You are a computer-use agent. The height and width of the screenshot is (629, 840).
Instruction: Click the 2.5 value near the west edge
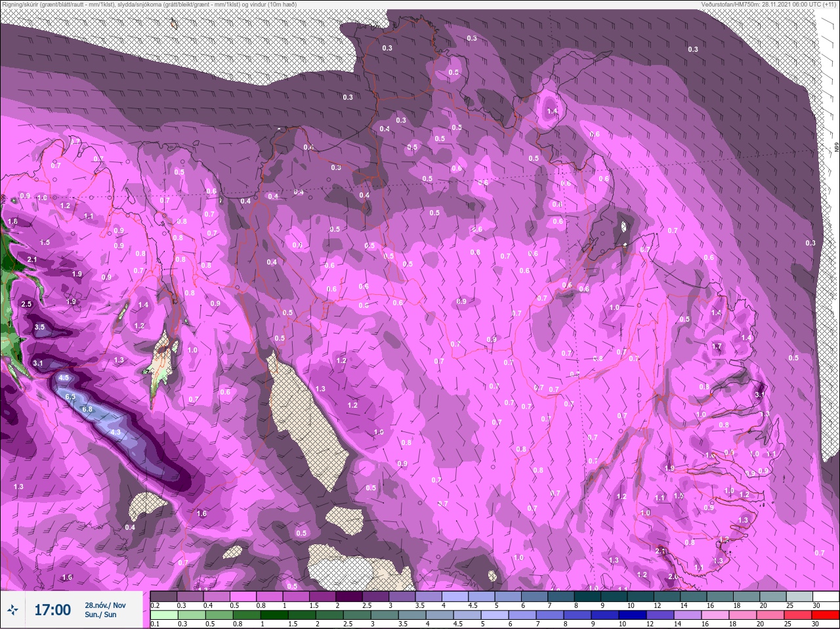(x=26, y=304)
